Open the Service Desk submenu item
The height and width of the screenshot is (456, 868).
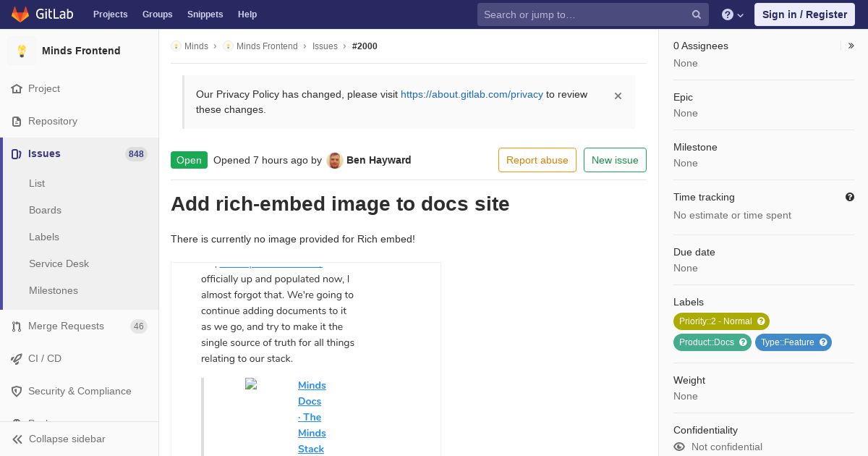59,263
